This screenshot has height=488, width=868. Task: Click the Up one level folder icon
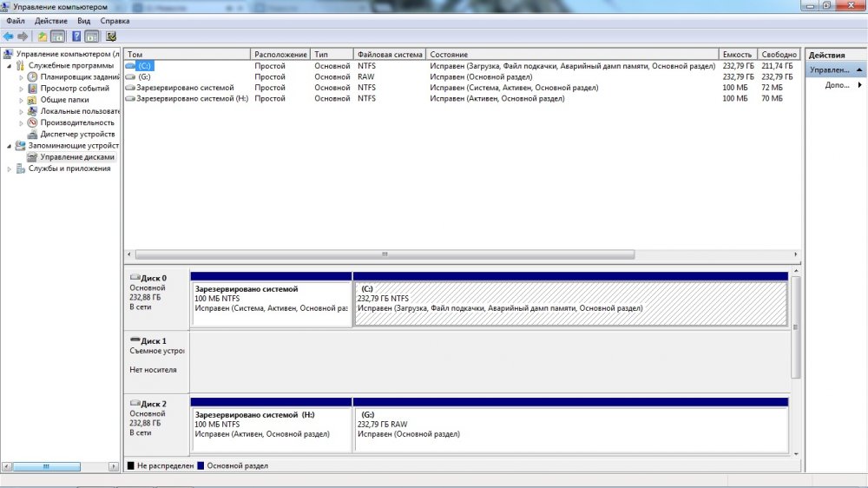coord(43,36)
